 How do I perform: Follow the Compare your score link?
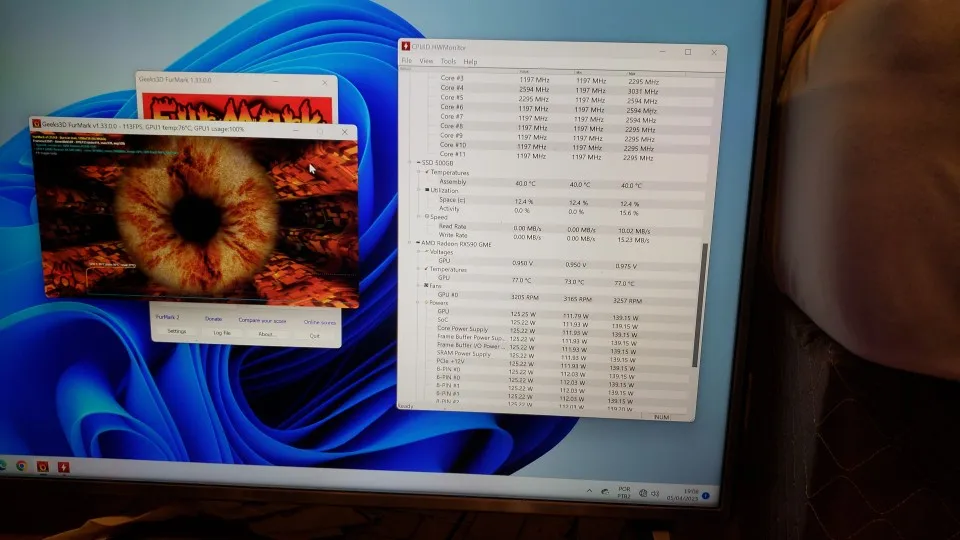point(262,320)
